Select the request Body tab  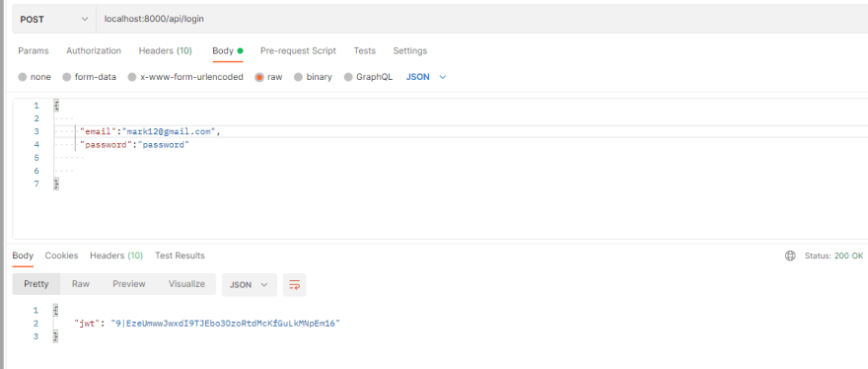point(228,50)
